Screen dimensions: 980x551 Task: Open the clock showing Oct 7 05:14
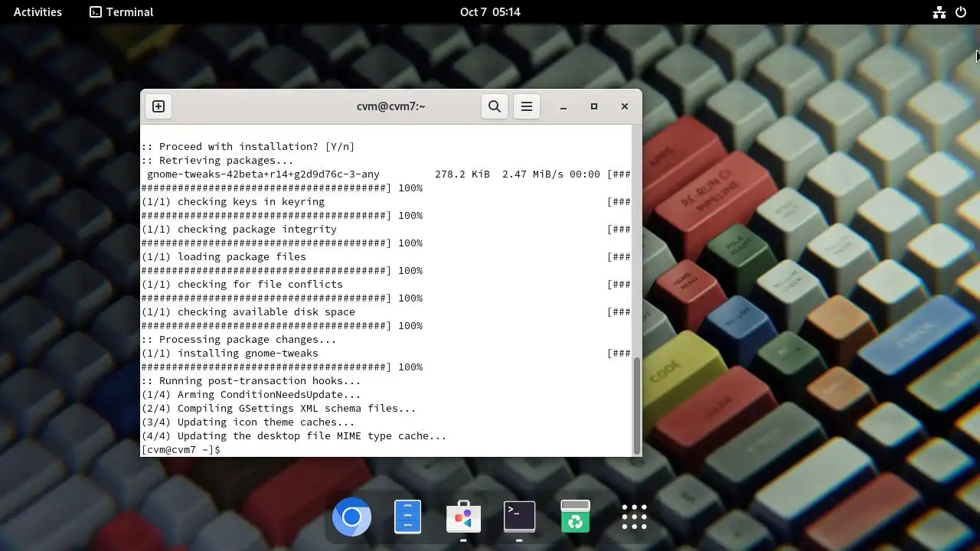pos(490,11)
